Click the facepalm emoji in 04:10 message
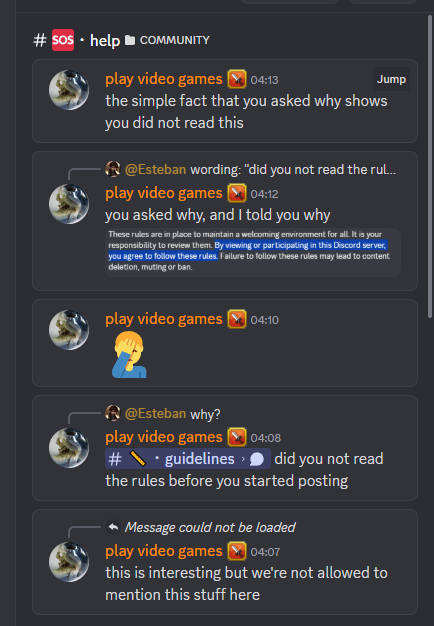This screenshot has width=434, height=626. coord(129,355)
